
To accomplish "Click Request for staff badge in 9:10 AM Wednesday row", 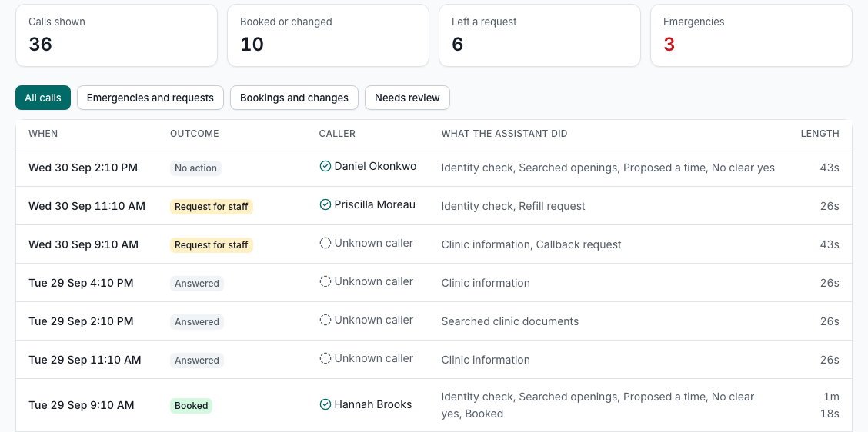I will (x=212, y=245).
